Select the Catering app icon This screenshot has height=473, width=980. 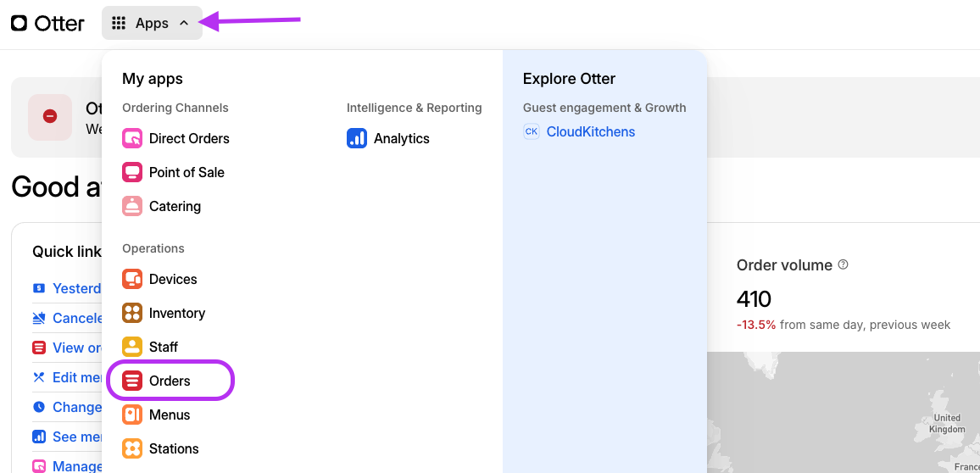point(132,206)
